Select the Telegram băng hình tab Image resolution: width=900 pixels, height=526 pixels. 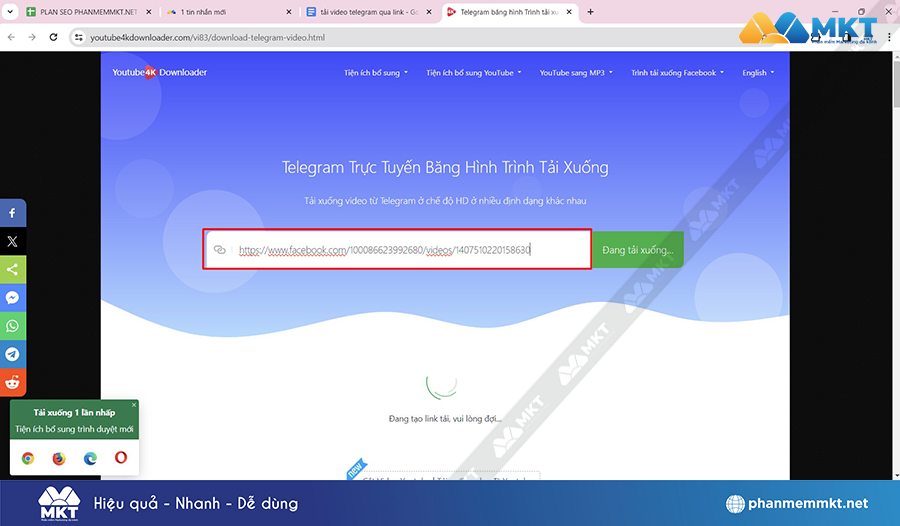(x=509, y=11)
